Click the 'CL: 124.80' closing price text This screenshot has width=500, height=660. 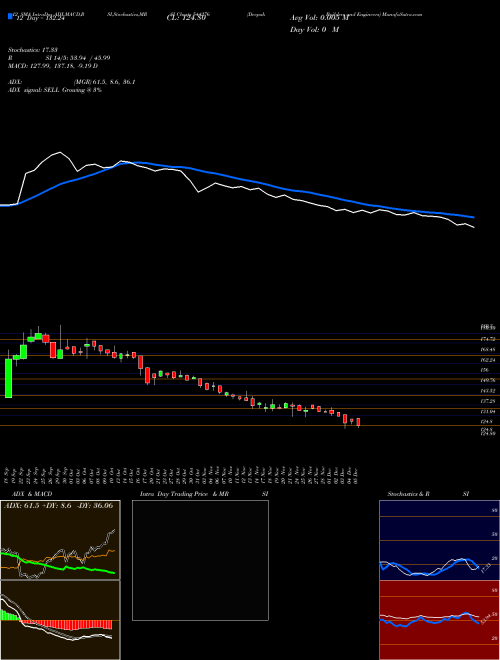tap(186, 18)
